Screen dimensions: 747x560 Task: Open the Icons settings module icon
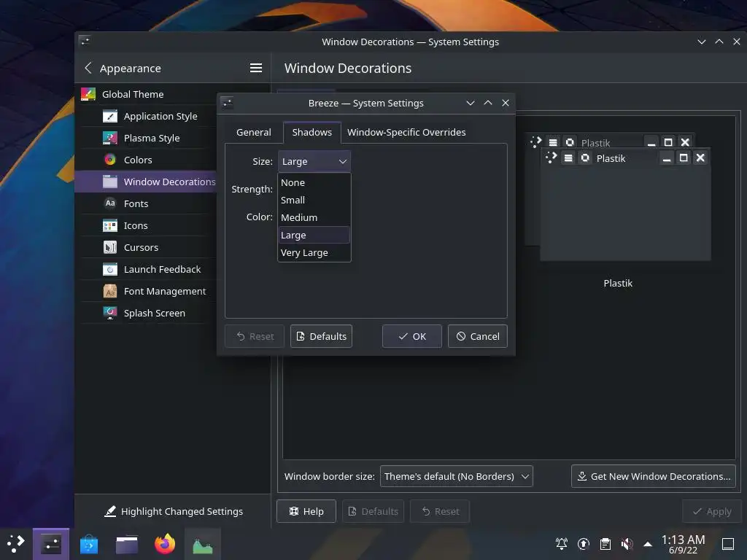(x=110, y=226)
